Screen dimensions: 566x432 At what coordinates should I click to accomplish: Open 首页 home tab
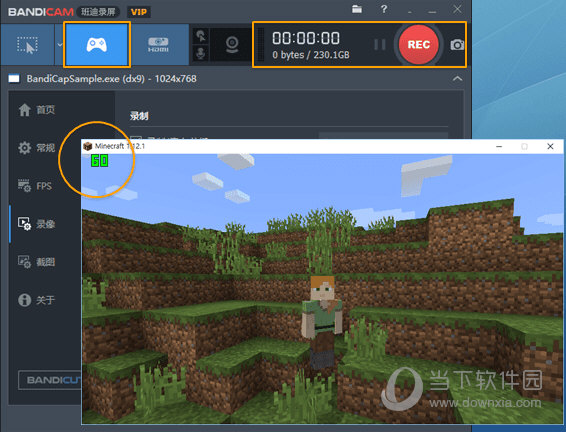pyautogui.click(x=37, y=110)
